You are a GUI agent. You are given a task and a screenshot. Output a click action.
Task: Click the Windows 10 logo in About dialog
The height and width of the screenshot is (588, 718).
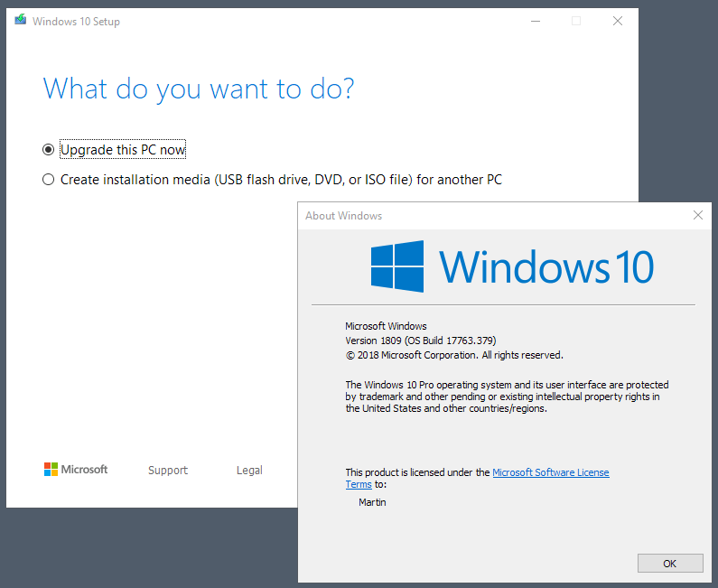(512, 266)
